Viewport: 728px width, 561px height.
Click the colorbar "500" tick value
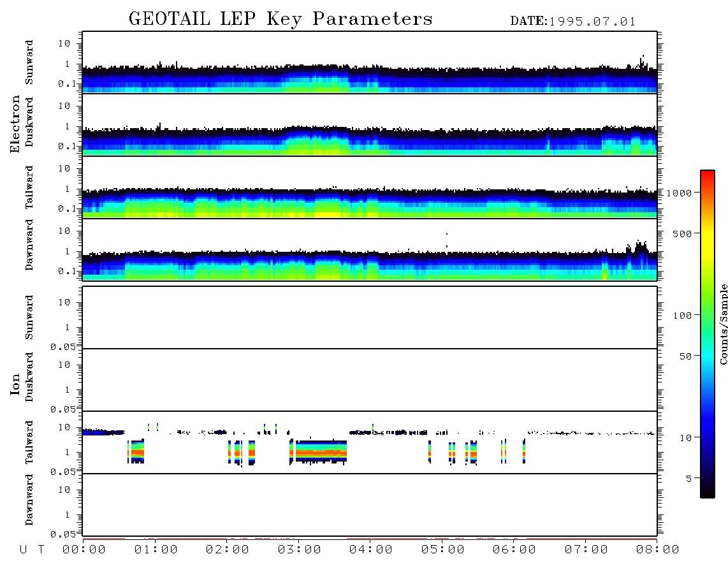click(x=682, y=234)
